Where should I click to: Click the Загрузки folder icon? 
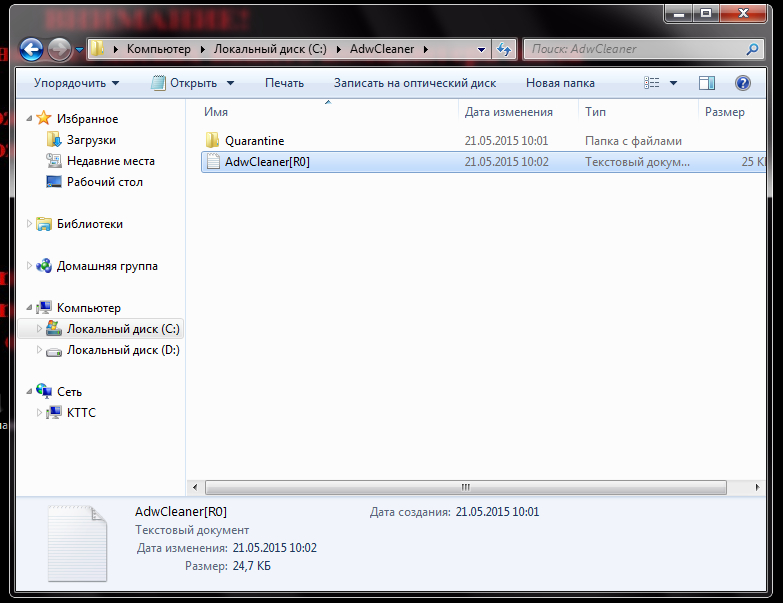pyautogui.click(x=54, y=139)
